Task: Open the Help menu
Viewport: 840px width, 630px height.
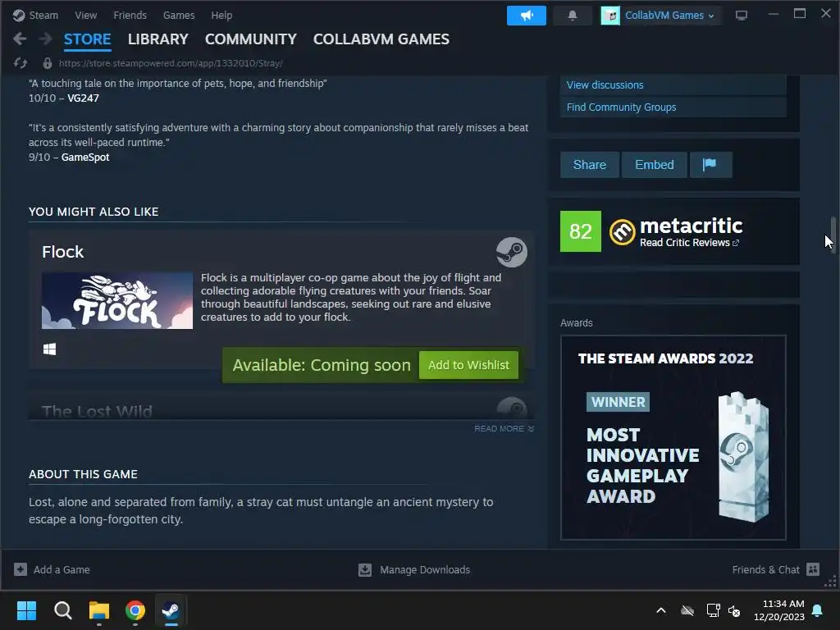Action: (x=221, y=15)
